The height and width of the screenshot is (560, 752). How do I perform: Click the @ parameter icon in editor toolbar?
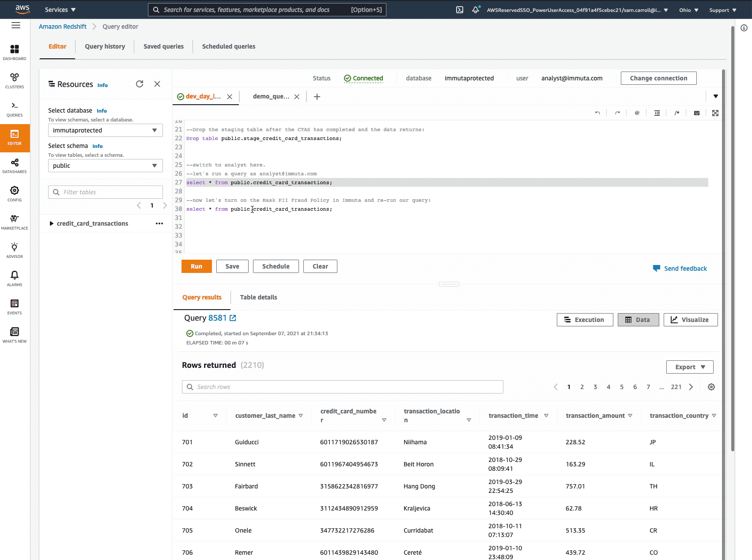[x=637, y=113]
